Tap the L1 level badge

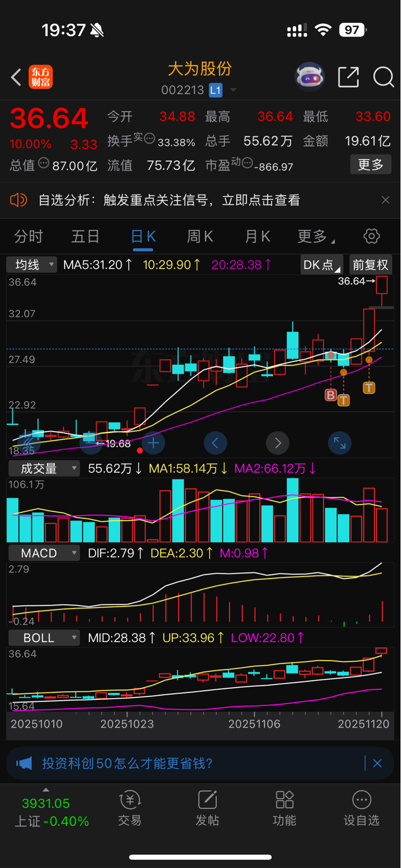tap(216, 90)
